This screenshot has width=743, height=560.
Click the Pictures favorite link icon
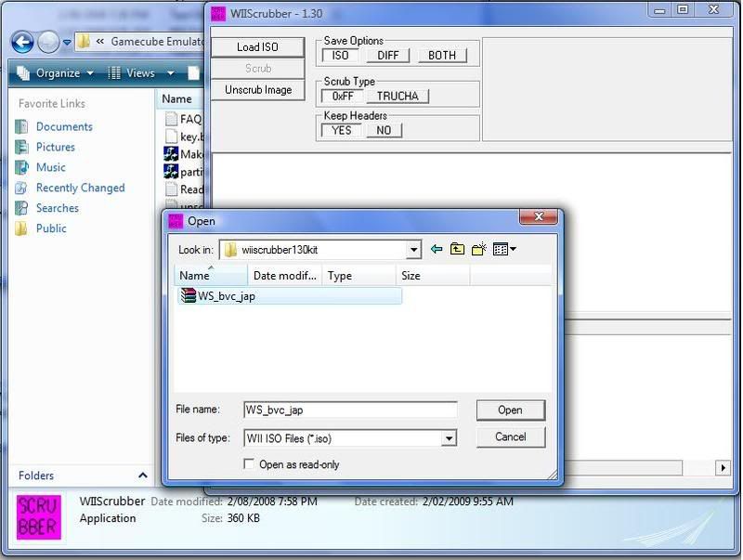coord(21,147)
